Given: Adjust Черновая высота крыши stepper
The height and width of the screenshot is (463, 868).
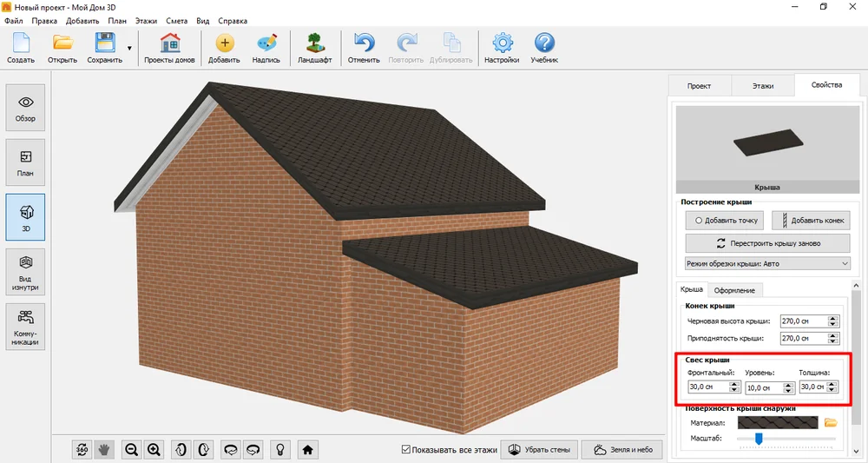Looking at the screenshot, I should 833,321.
